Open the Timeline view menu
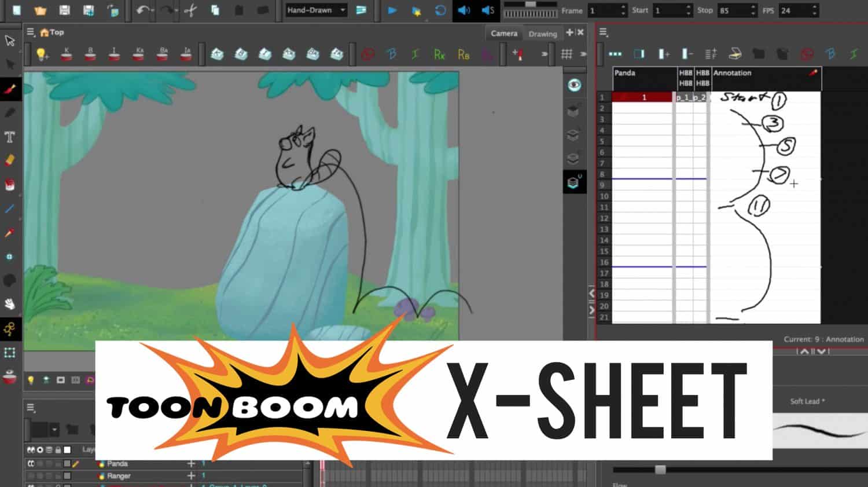The height and width of the screenshot is (487, 868). pos(31,408)
